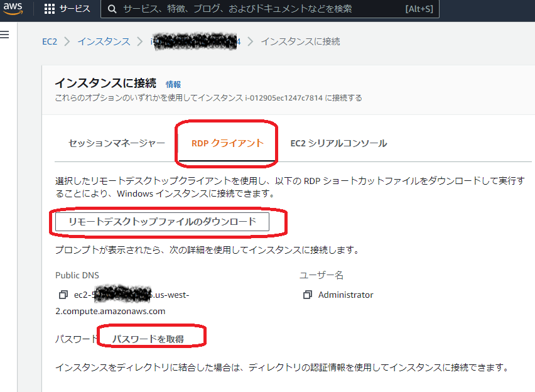Click the サービス menu label
This screenshot has width=535, height=392.
pos(75,9)
